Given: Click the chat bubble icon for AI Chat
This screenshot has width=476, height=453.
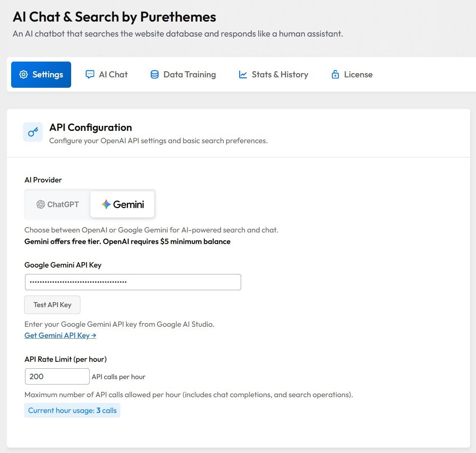Looking at the screenshot, I should (x=90, y=75).
